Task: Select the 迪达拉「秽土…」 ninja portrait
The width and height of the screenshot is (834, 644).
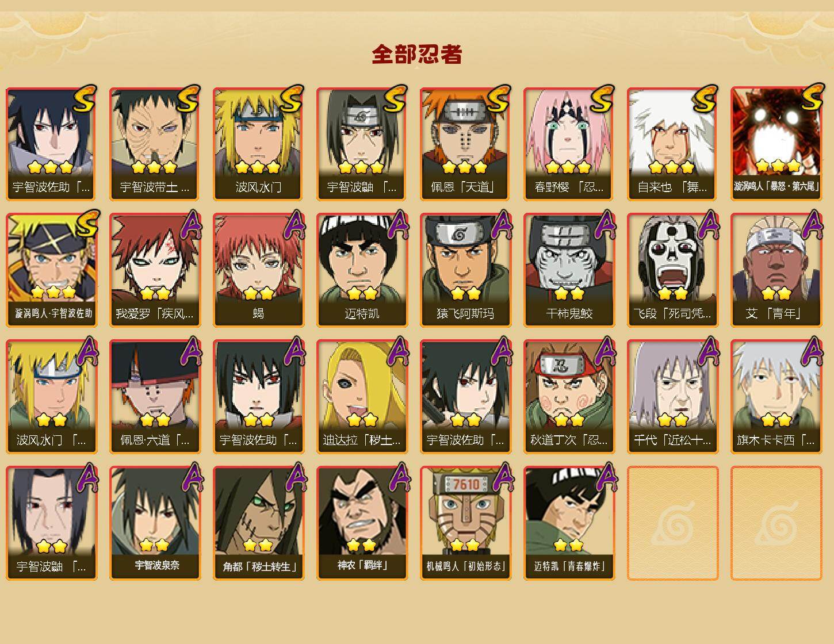Action: 362,397
